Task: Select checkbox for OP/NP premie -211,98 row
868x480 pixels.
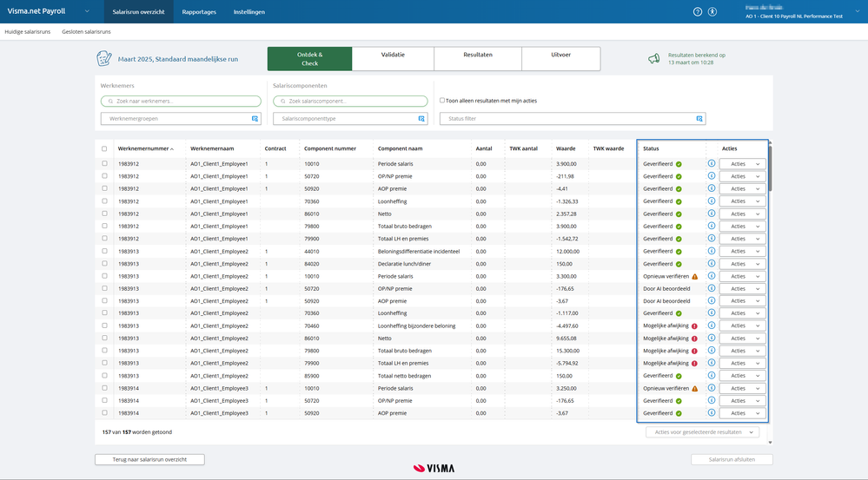Action: point(104,176)
